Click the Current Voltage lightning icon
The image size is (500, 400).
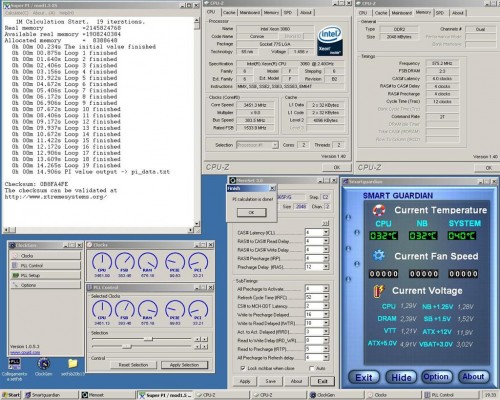pos(379,291)
